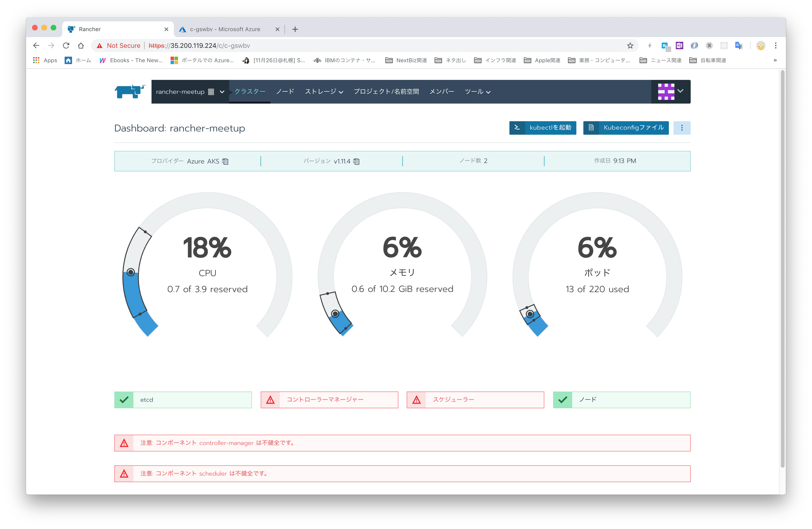Click the browser address bar URL
Screen dimensions: 812x529
coord(199,46)
